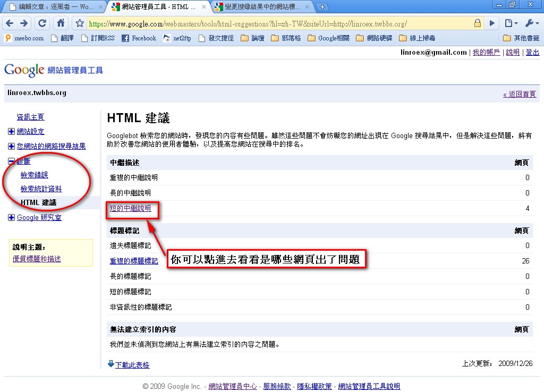Bookmark this page with the star icon
Screen dimensions: 544x392
[80, 23]
